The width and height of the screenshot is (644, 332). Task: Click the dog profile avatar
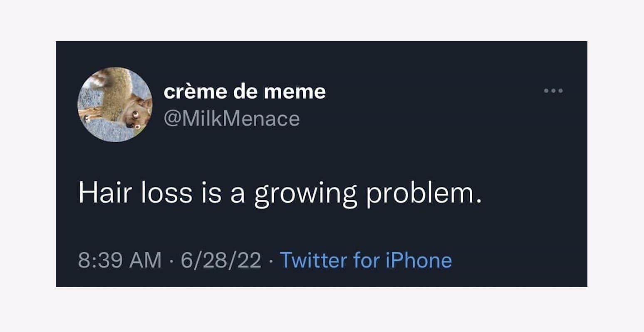[115, 104]
